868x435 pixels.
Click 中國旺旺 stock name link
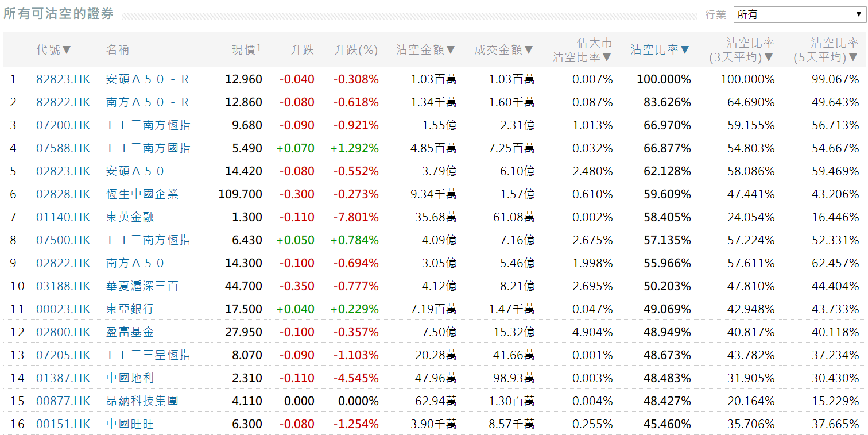tap(130, 424)
